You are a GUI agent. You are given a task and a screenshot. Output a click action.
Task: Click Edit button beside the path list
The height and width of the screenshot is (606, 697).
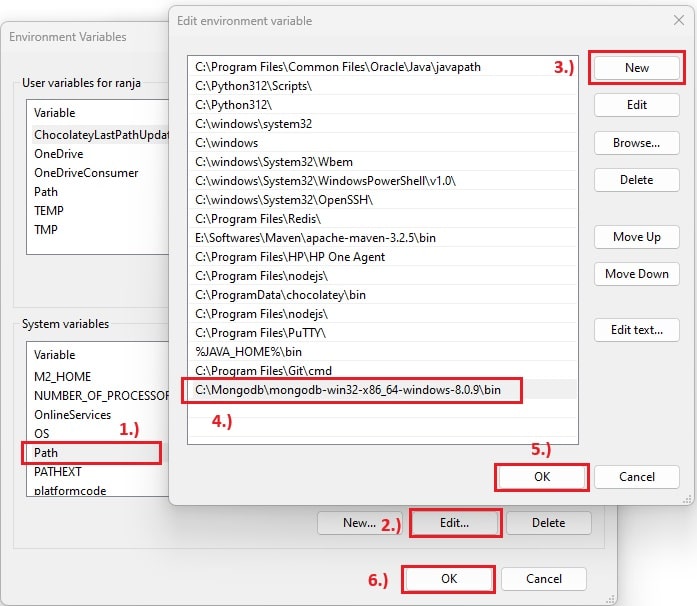[x=636, y=105]
